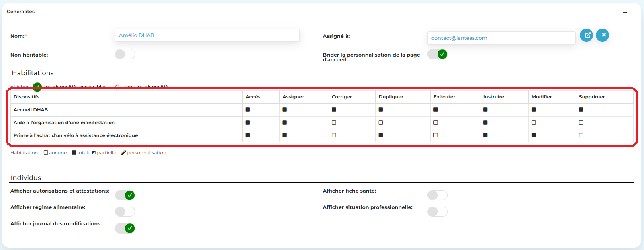Disable Brider la personnalisation de la page d'accueil
Viewport: 644px width, 250px height.
point(437,54)
